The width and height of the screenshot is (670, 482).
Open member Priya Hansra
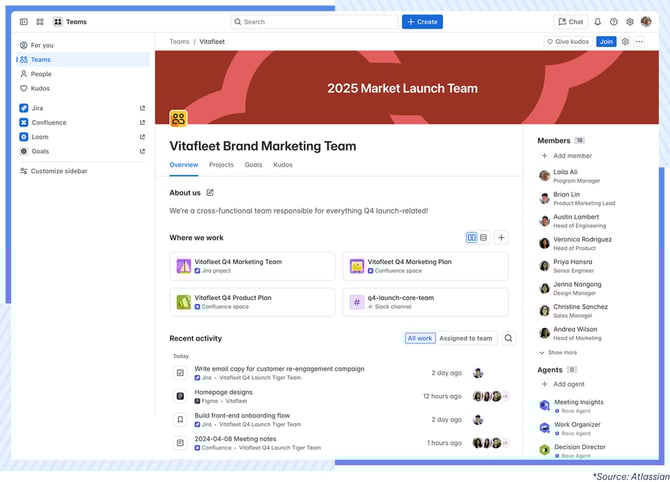pos(567,266)
